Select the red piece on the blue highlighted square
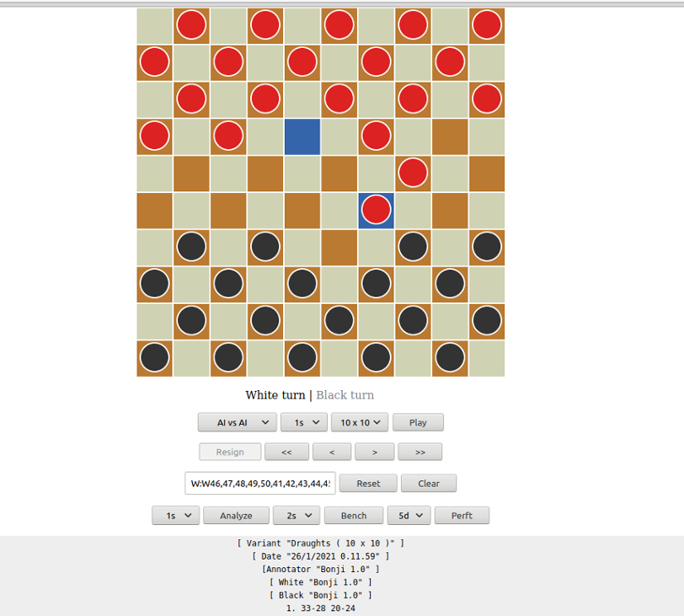This screenshot has width=684, height=616. 376,210
